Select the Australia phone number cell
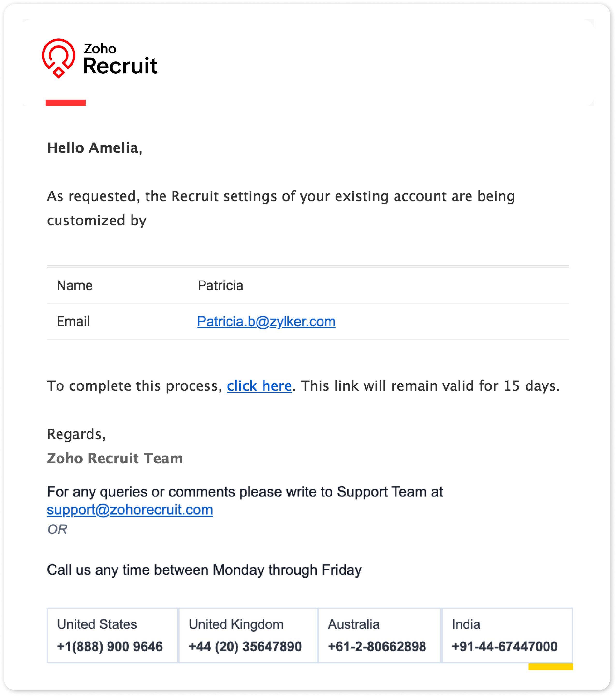616x696 pixels. (380, 635)
